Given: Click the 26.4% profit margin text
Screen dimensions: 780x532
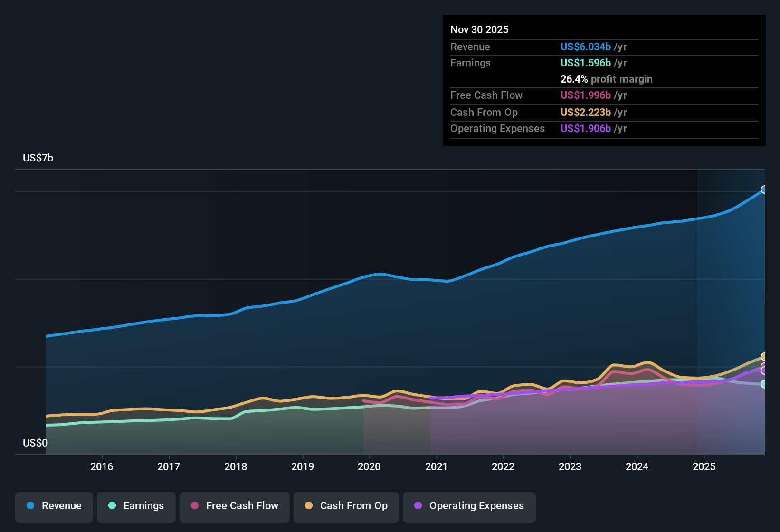Looking at the screenshot, I should pos(606,79).
